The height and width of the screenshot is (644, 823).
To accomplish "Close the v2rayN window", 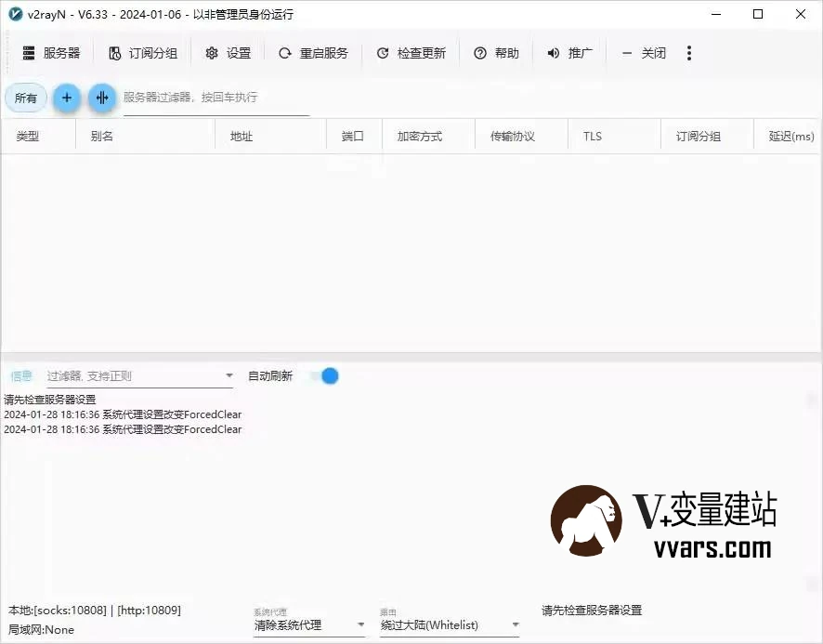I will 801,14.
